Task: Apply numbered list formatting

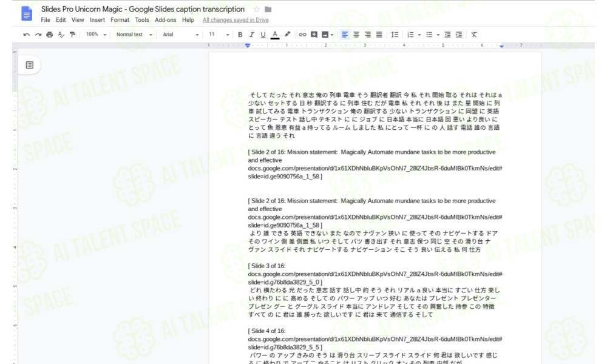Action: 410,35
